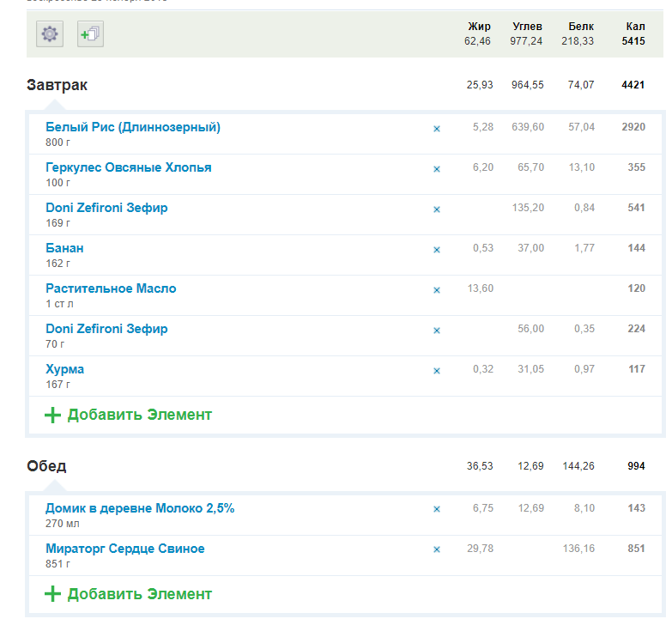Open the Банан food item
Screen dimensions: 672x625
pyautogui.click(x=64, y=248)
